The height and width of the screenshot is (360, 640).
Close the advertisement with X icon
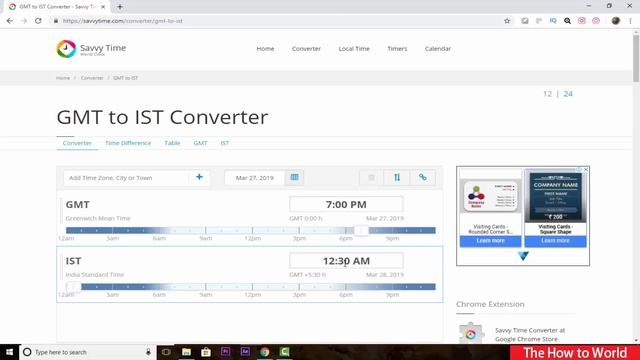pos(586,169)
